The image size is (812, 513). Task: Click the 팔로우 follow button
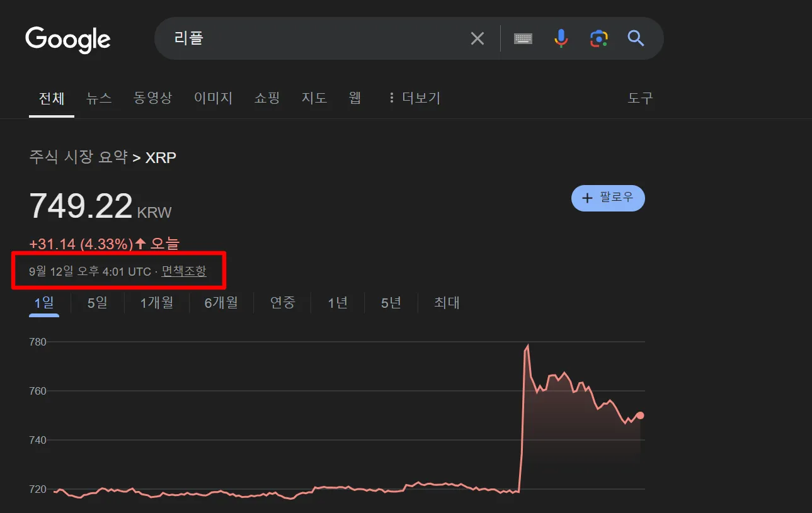point(608,198)
